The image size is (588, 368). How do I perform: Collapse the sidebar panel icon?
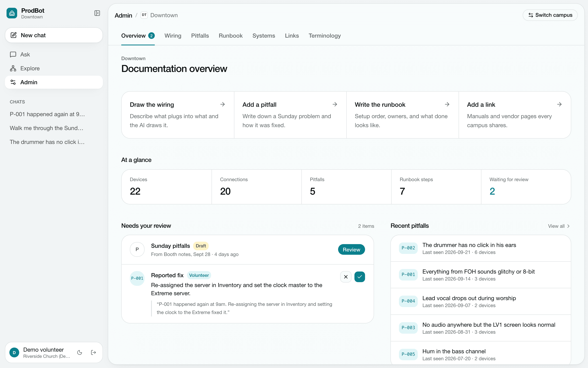[x=97, y=13]
